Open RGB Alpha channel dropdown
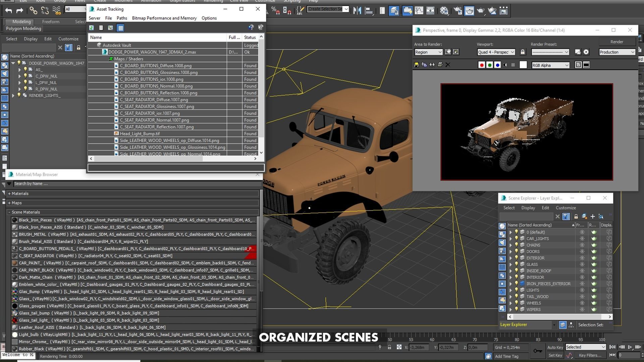644x362 pixels. (x=550, y=65)
